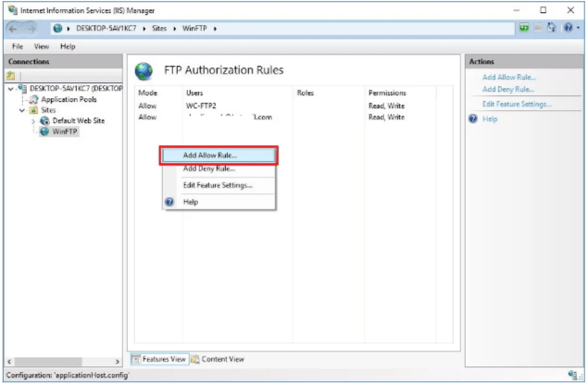588x384 pixels.
Task: Expand the Default Web Site node
Action: tap(33, 121)
